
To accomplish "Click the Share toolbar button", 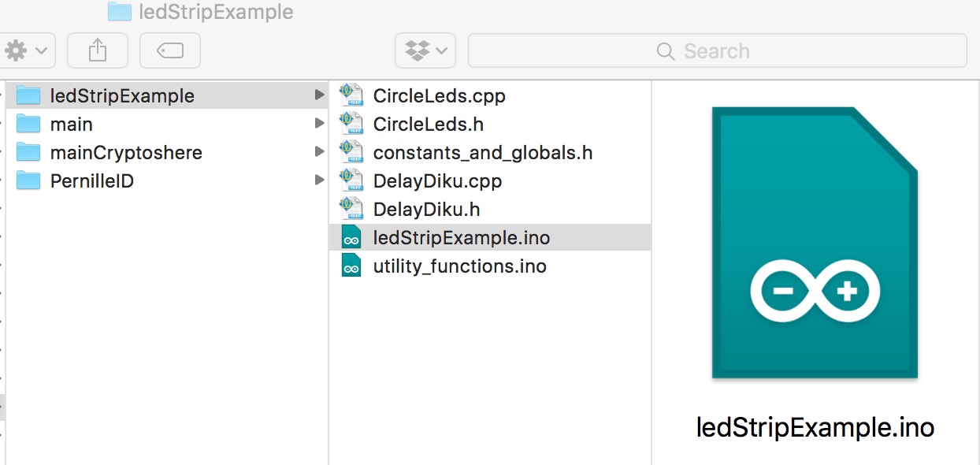I will point(98,50).
